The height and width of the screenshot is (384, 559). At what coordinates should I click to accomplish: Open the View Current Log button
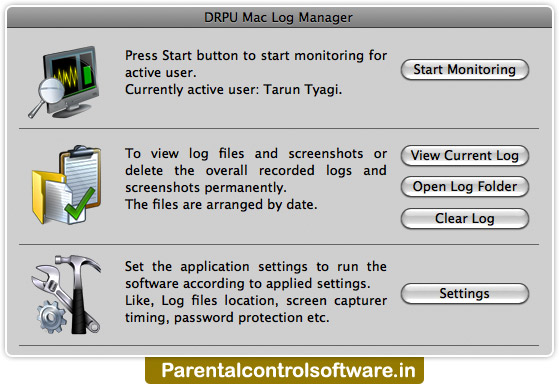pyautogui.click(x=465, y=155)
